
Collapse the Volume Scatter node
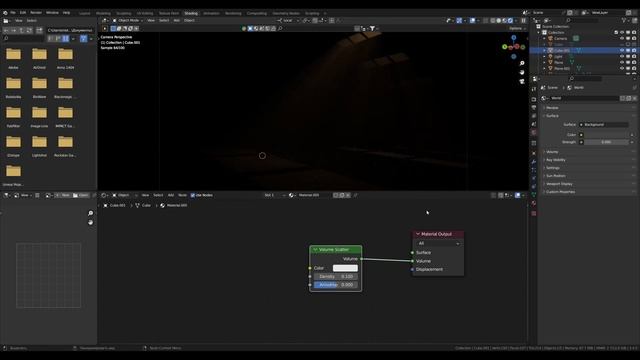(x=315, y=250)
